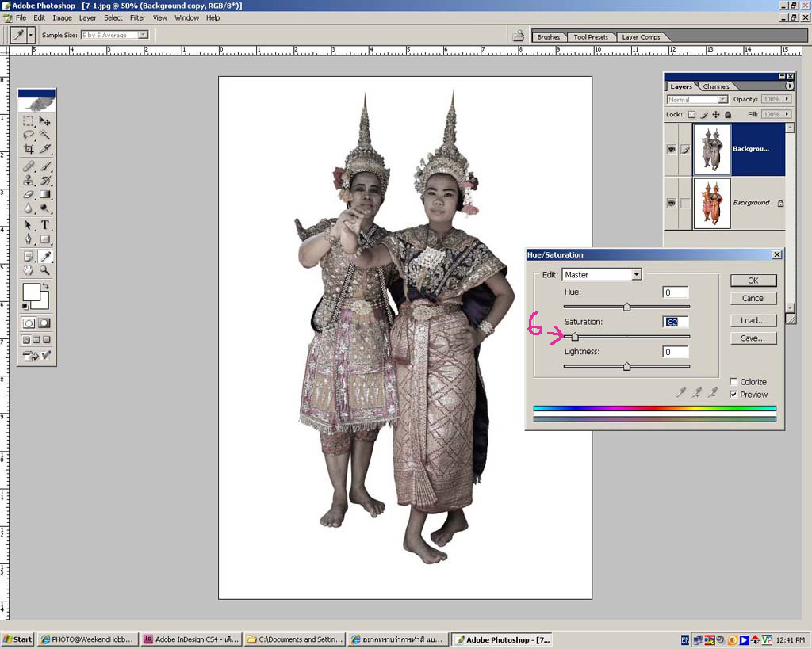
Task: Choose the Clone Stamp tool
Action: 29,180
